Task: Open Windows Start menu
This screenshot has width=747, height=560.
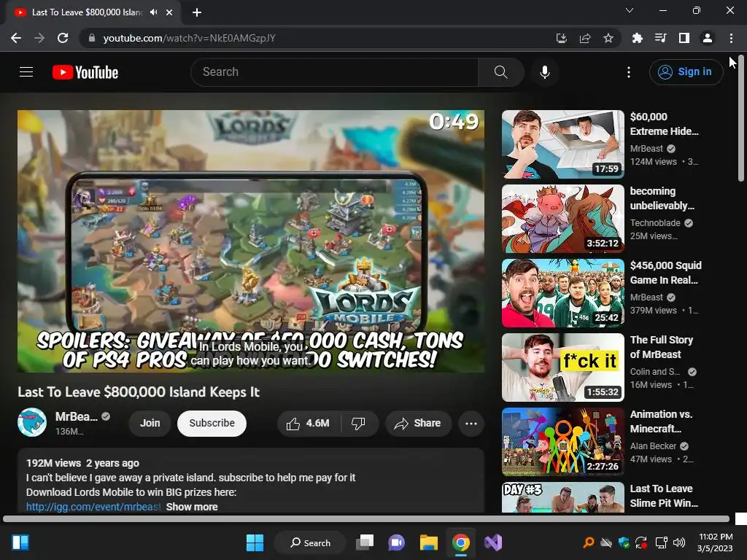Action: point(255,542)
